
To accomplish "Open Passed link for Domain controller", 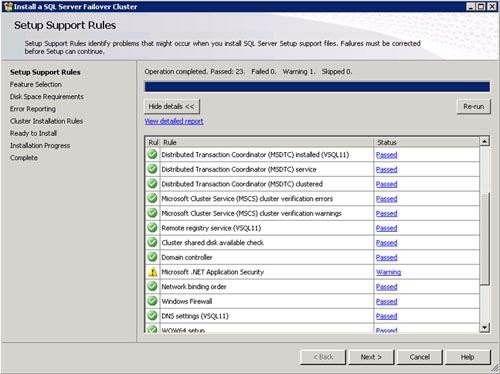I will 386,257.
